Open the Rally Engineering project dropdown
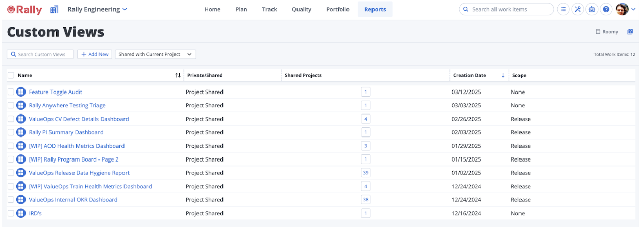 coord(97,9)
